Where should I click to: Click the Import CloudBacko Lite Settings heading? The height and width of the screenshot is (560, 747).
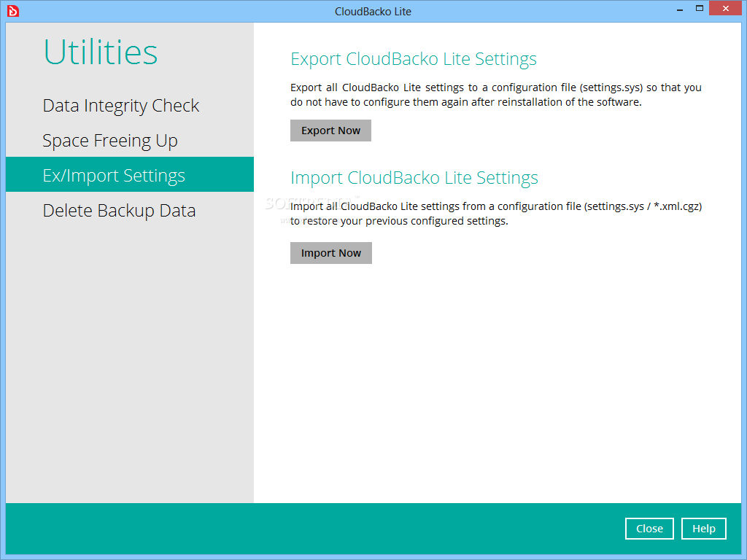(414, 178)
